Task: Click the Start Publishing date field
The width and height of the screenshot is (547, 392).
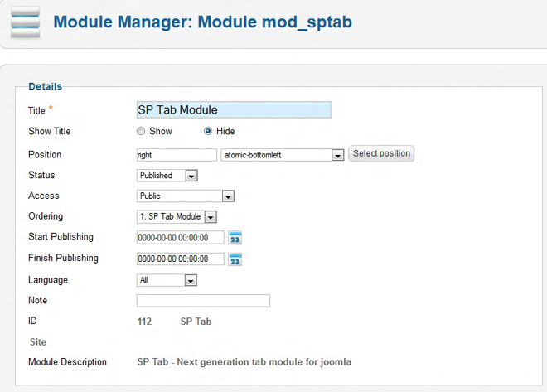Action: click(180, 238)
